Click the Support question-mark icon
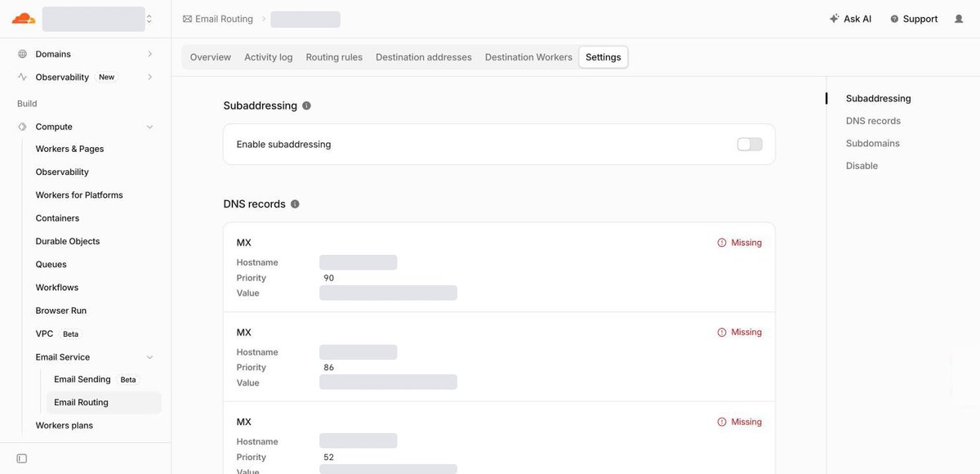Viewport: 980px width, 474px height. pyautogui.click(x=894, y=19)
